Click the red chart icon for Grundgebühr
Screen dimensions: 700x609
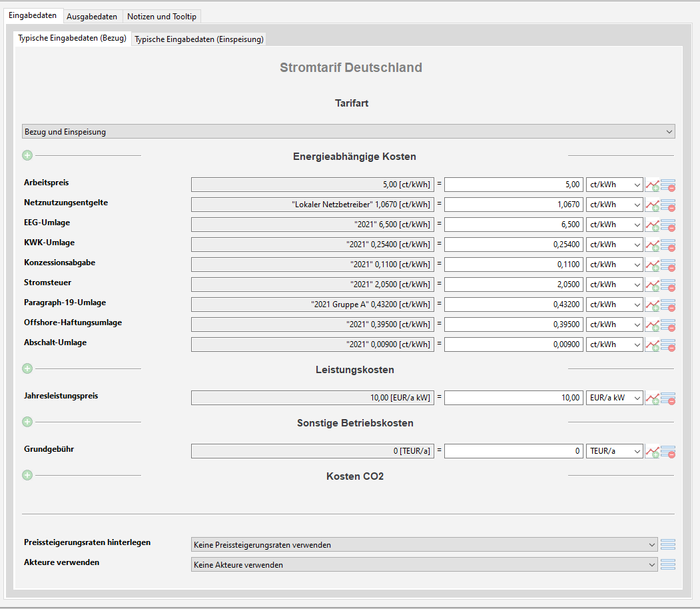tap(652, 451)
